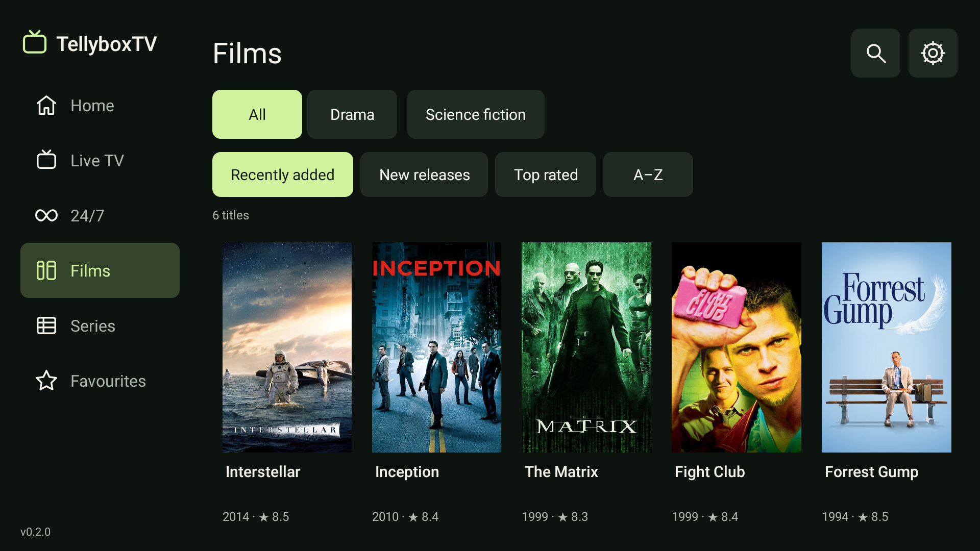Open the 24/7 channels section
The width and height of the screenshot is (980, 551).
[x=100, y=216]
